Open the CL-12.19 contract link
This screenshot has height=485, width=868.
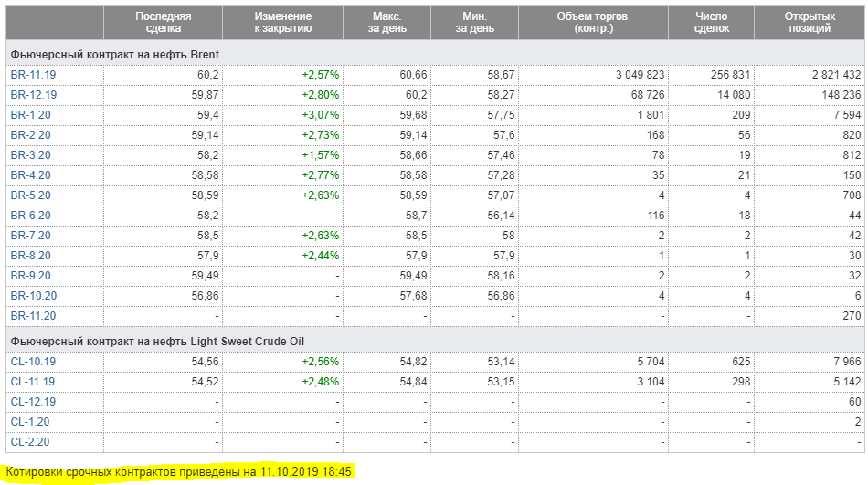(33, 402)
